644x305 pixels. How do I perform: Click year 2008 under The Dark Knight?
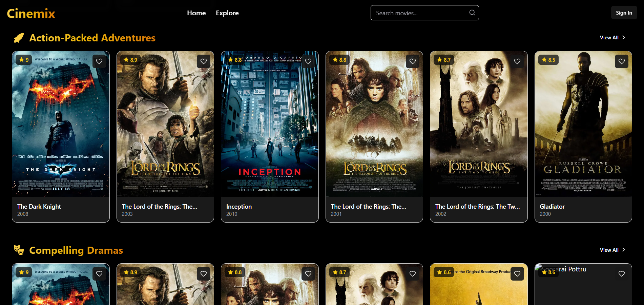pos(23,214)
